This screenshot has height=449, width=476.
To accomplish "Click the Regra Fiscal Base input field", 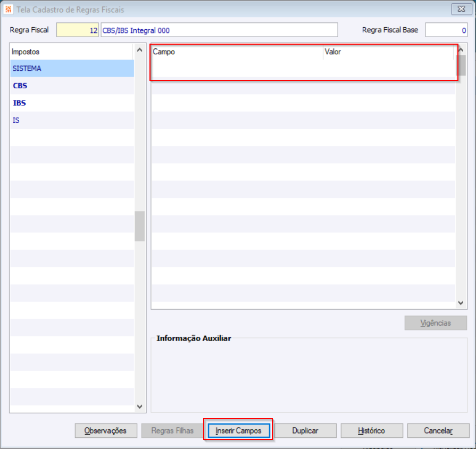I will click(x=446, y=30).
